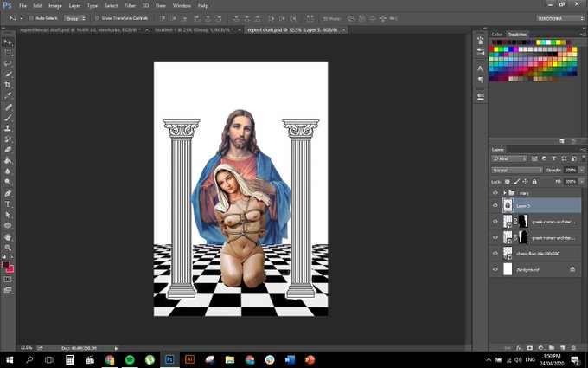Click the zoom percentage field in status bar
This screenshot has height=368, width=588.
26,348
